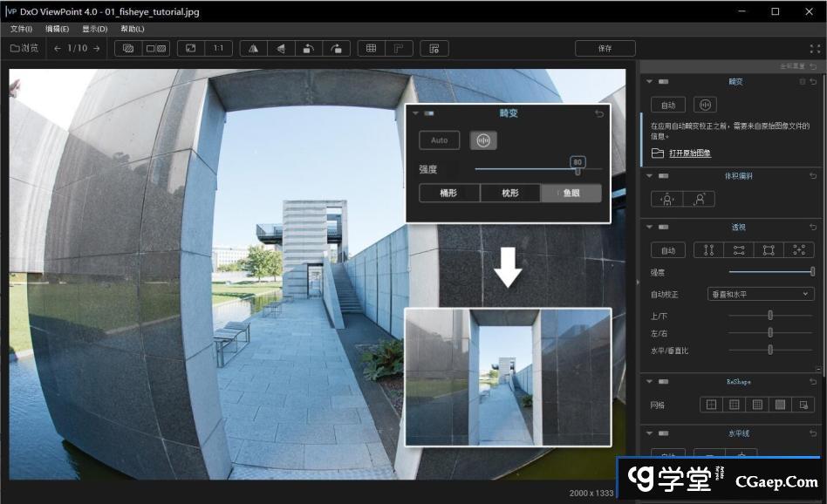Select the rectangle perspective tool icon
The height and width of the screenshot is (504, 827).
(x=769, y=250)
